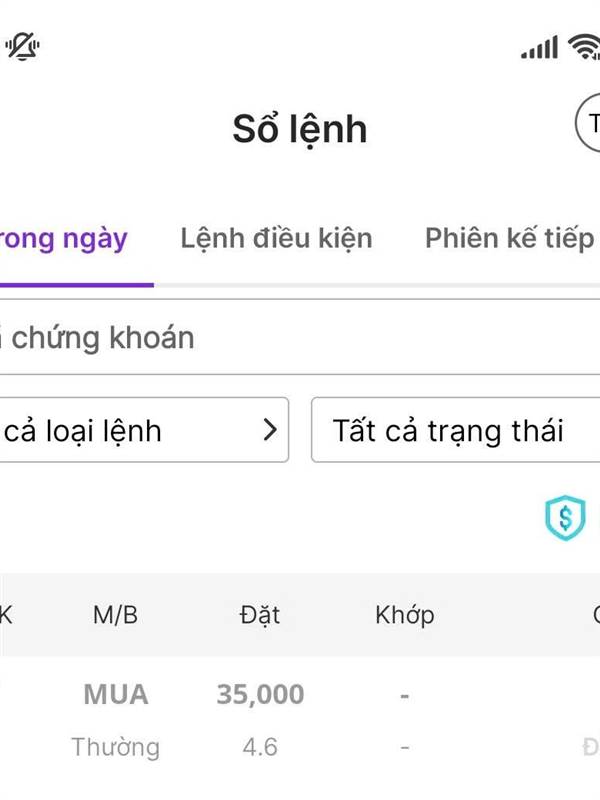The height and width of the screenshot is (800, 600).
Task: Tap the 35,000 order quantity
Action: (x=260, y=694)
